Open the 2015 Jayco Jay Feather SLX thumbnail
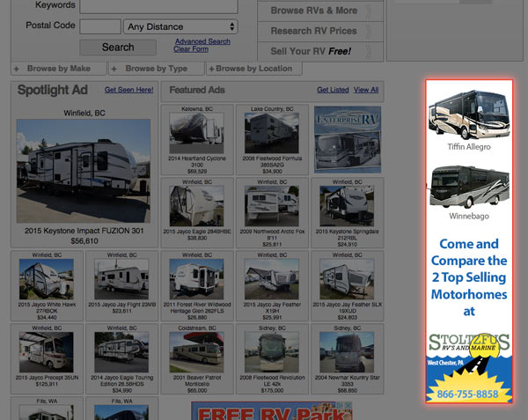The height and width of the screenshot is (420, 528). pyautogui.click(x=347, y=279)
